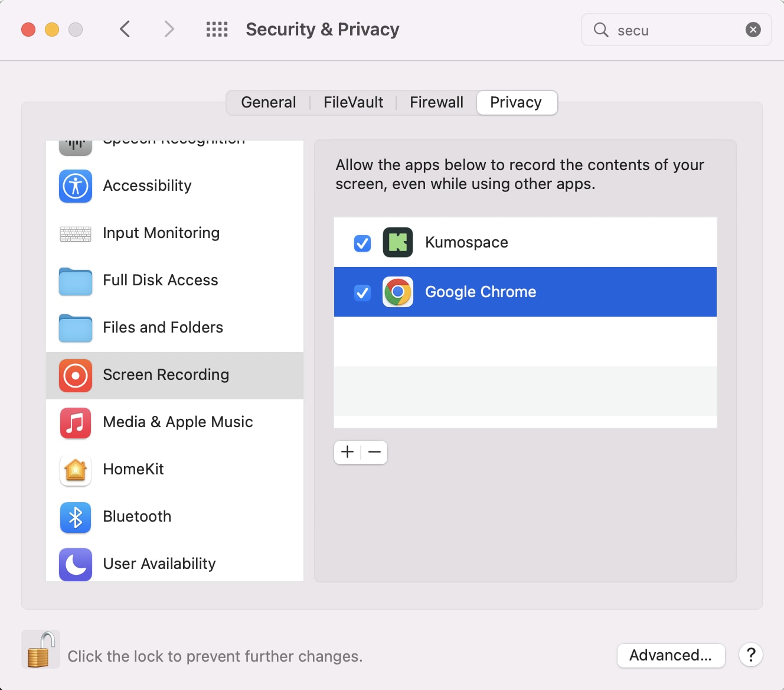Screen dimensions: 784x690
Task: Open the Firewall tab
Action: click(436, 103)
